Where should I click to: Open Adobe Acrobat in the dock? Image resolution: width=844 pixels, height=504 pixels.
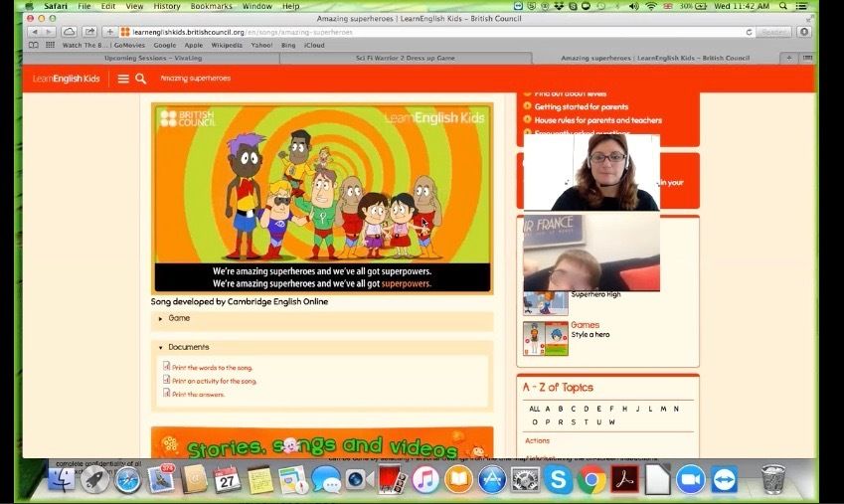pyautogui.click(x=625, y=479)
